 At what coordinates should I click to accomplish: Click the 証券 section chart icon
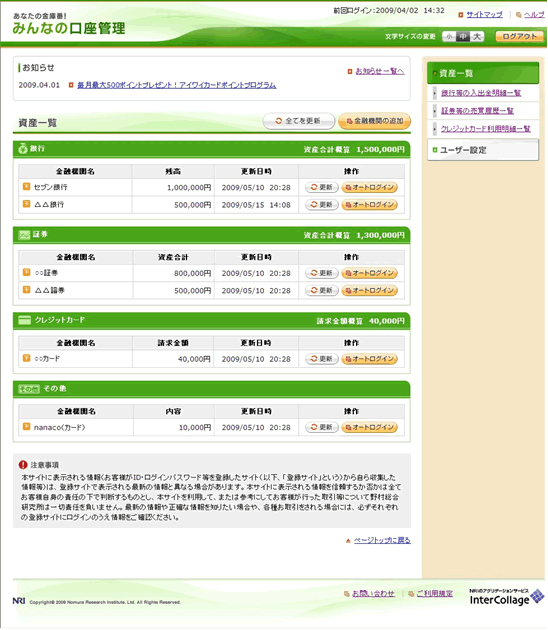tap(24, 235)
